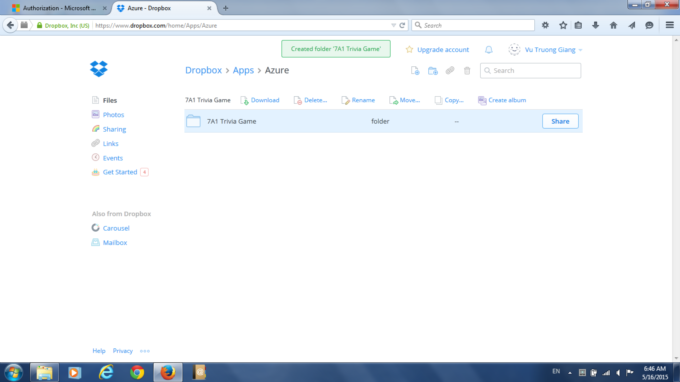Focus the Firefox search box
This screenshot has height=382, width=680.
(473, 25)
